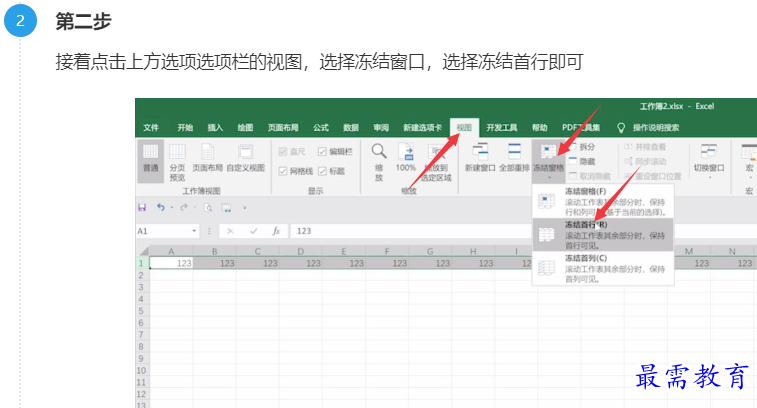Open the 新建选项卡 tab
Image resolution: width=757 pixels, height=408 pixels.
[x=422, y=127]
